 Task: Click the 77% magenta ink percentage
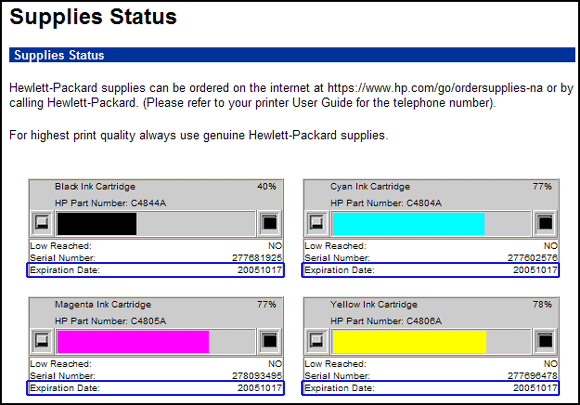pyautogui.click(x=267, y=304)
